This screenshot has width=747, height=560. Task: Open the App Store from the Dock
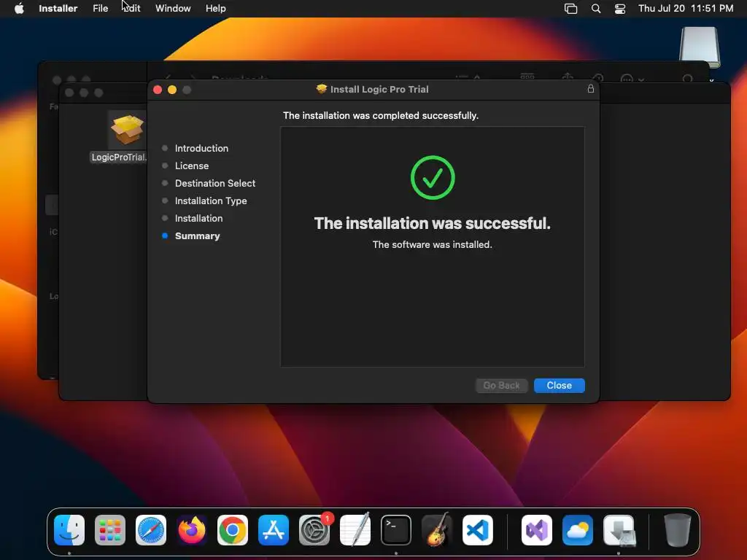(274, 530)
